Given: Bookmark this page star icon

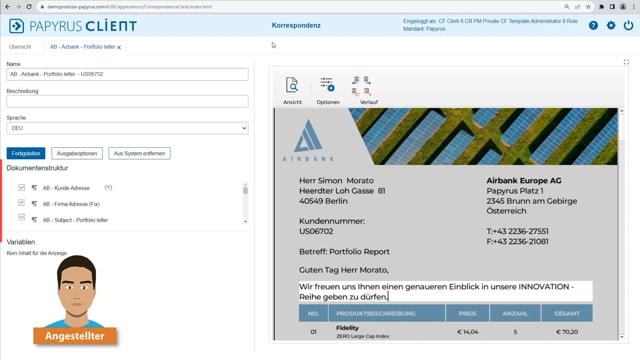Looking at the screenshot, I should [x=588, y=7].
